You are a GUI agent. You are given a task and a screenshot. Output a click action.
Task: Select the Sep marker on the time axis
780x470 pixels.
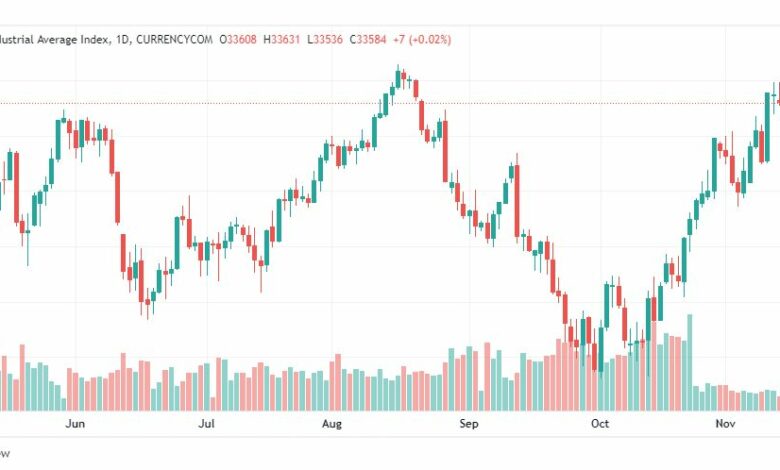[x=469, y=424]
